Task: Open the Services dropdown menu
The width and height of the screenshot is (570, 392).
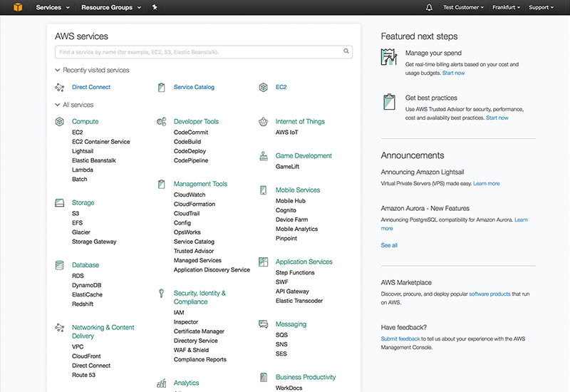Action: 52,7
